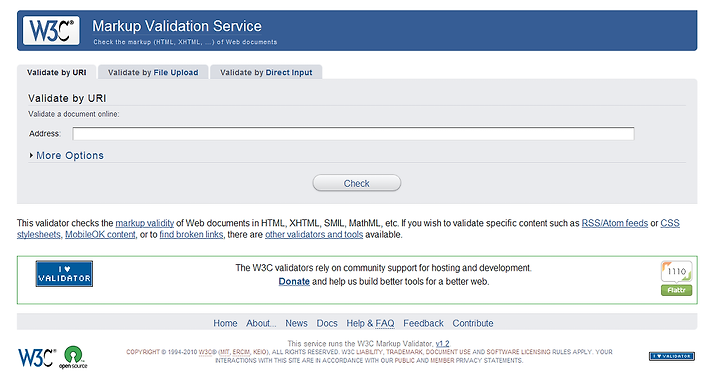Focus the Address input field
The image size is (720, 383).
[x=353, y=134]
